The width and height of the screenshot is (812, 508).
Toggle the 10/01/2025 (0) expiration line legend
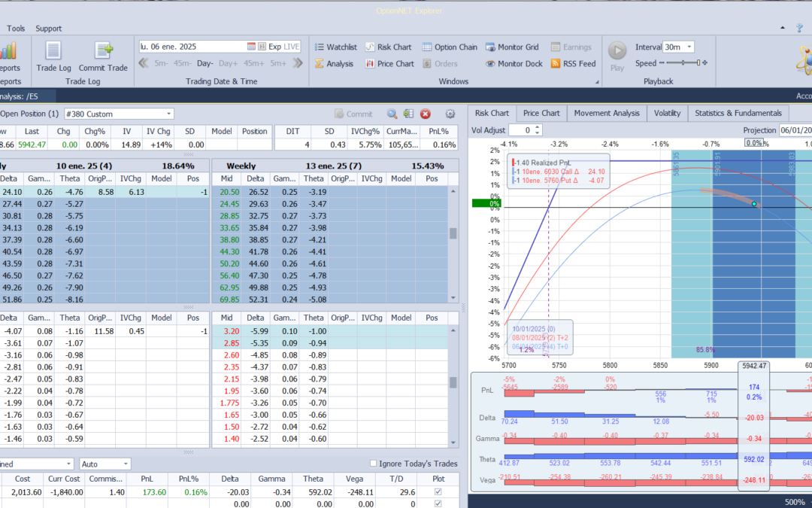click(x=533, y=329)
